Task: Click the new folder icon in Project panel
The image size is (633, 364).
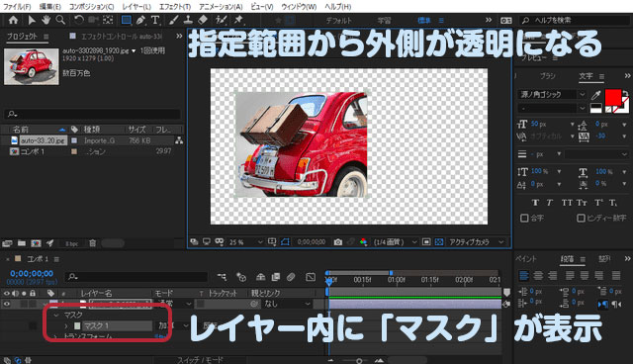Action: point(22,243)
